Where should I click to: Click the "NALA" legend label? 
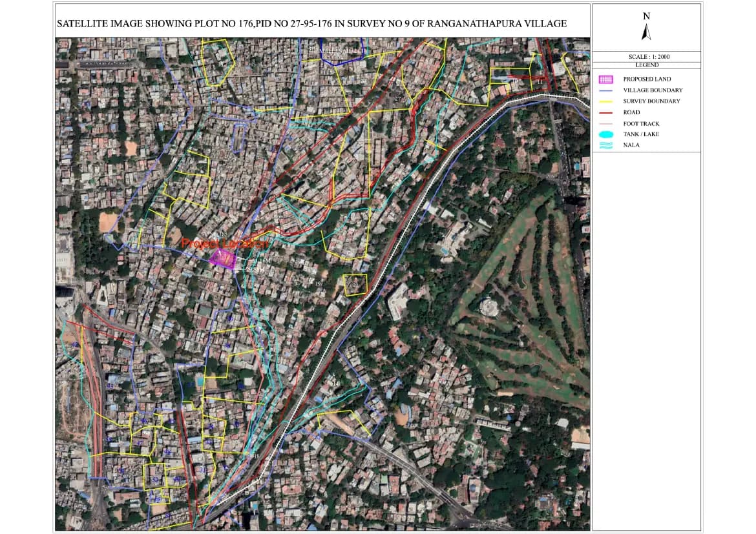[631, 145]
